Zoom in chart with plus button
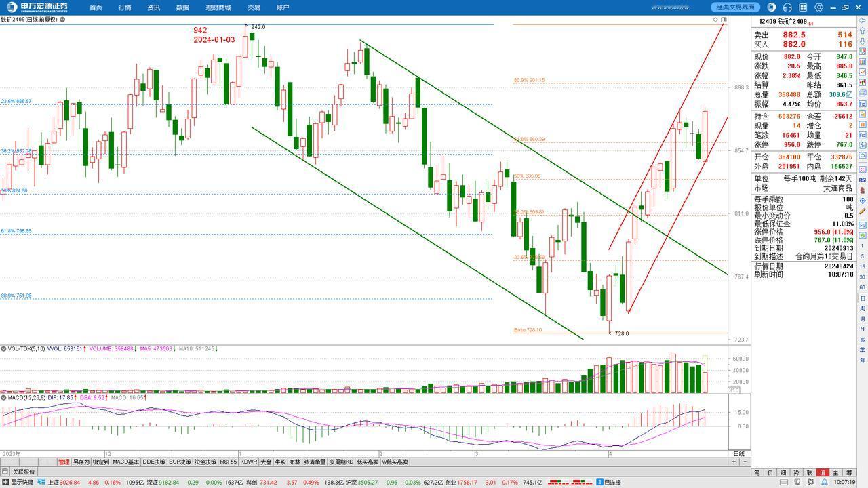Viewport: 868px width, 488px height. coord(734,462)
